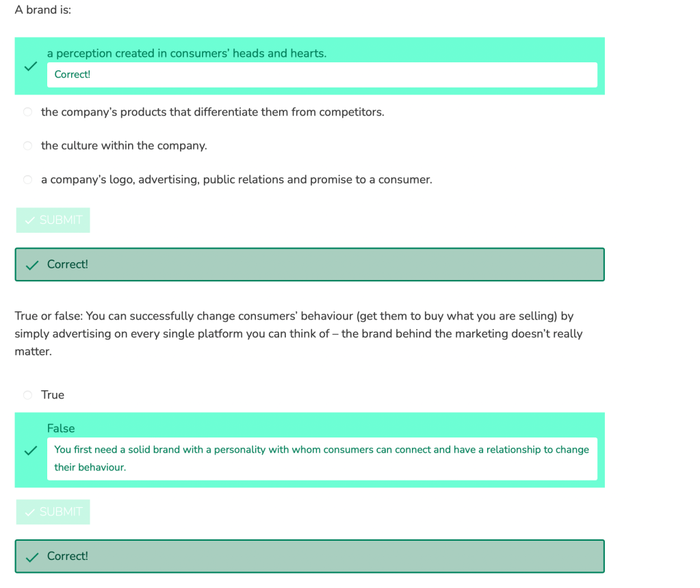The height and width of the screenshot is (588, 700).
Task: Click checkmark icon beside the 'a perception created' answer
Action: pos(30,66)
